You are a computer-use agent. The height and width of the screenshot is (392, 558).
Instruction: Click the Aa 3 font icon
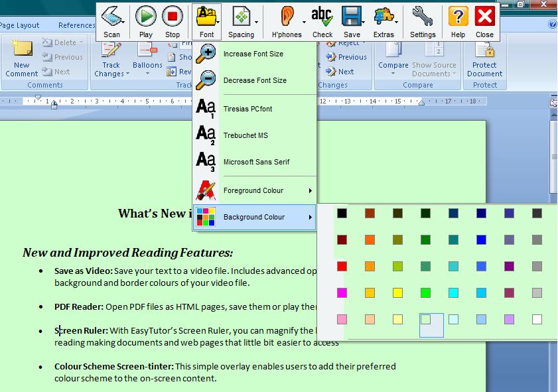(206, 161)
